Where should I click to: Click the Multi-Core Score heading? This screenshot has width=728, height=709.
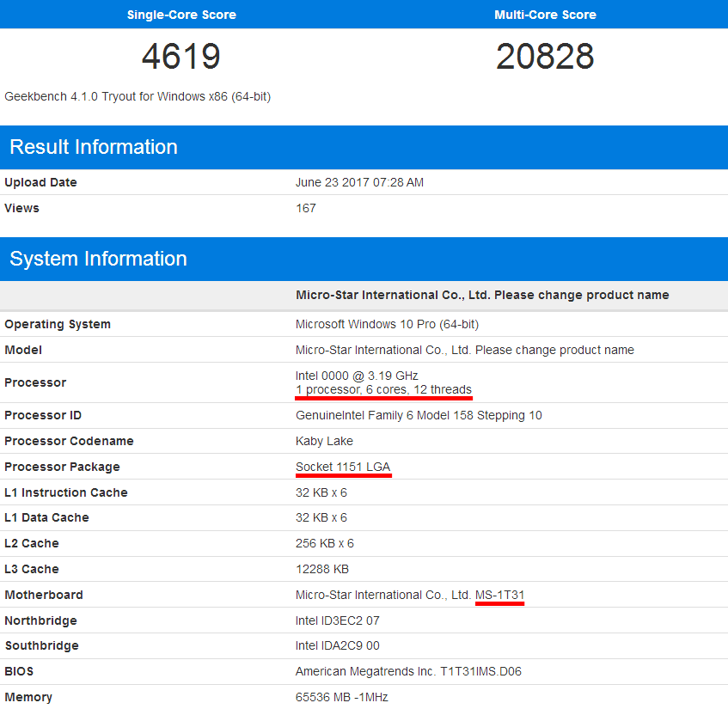click(x=545, y=15)
